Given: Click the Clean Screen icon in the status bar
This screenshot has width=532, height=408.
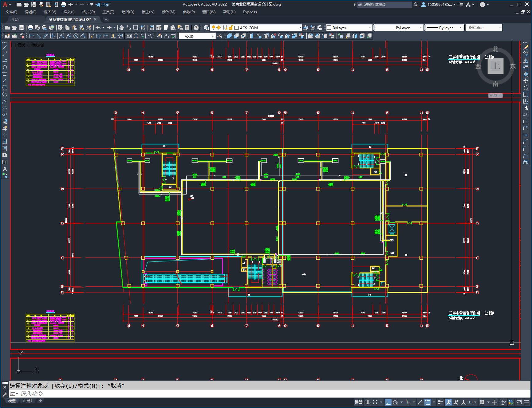Looking at the screenshot, I should (x=519, y=402).
